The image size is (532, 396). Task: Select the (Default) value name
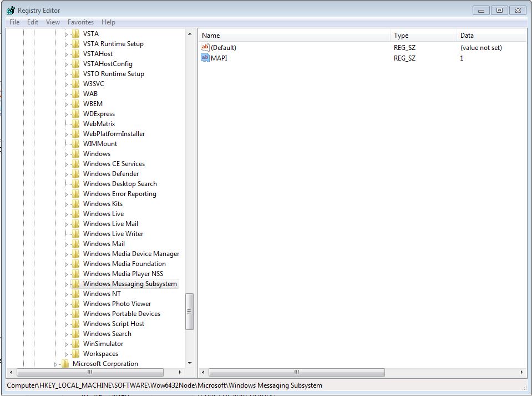tap(223, 48)
